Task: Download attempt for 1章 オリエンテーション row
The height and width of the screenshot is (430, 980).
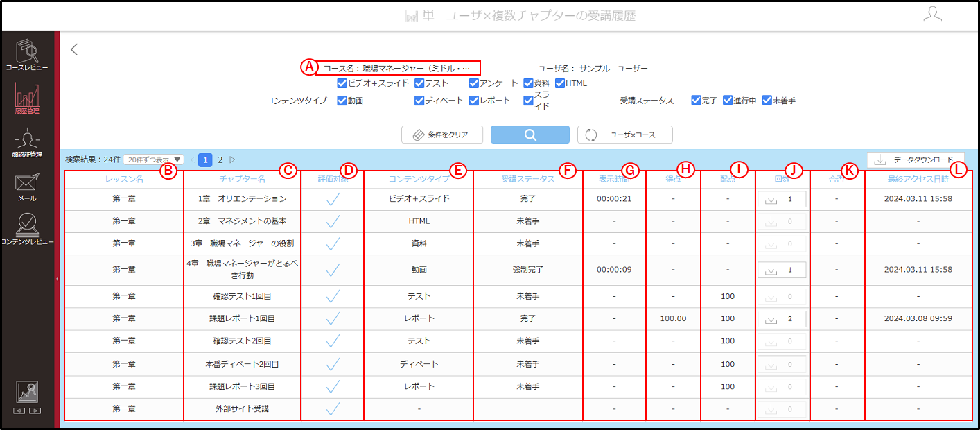Action: coord(781,199)
